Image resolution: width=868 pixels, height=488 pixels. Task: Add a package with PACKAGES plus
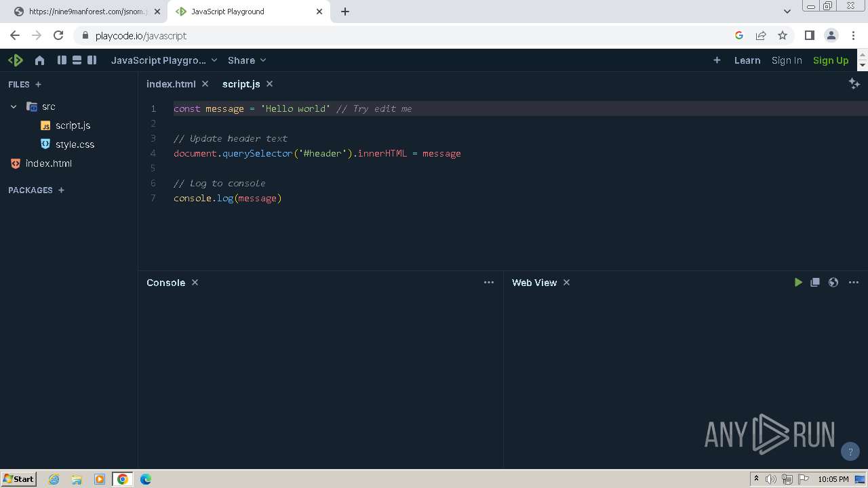click(x=61, y=190)
